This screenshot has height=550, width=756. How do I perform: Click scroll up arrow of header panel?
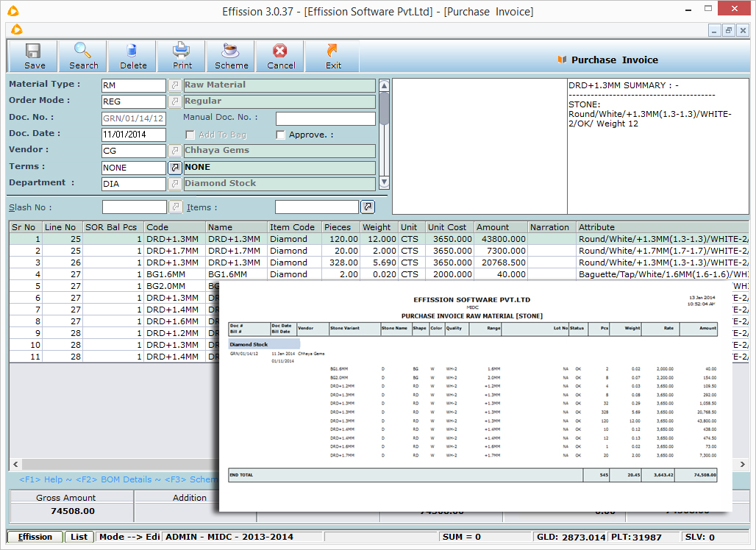[385, 85]
